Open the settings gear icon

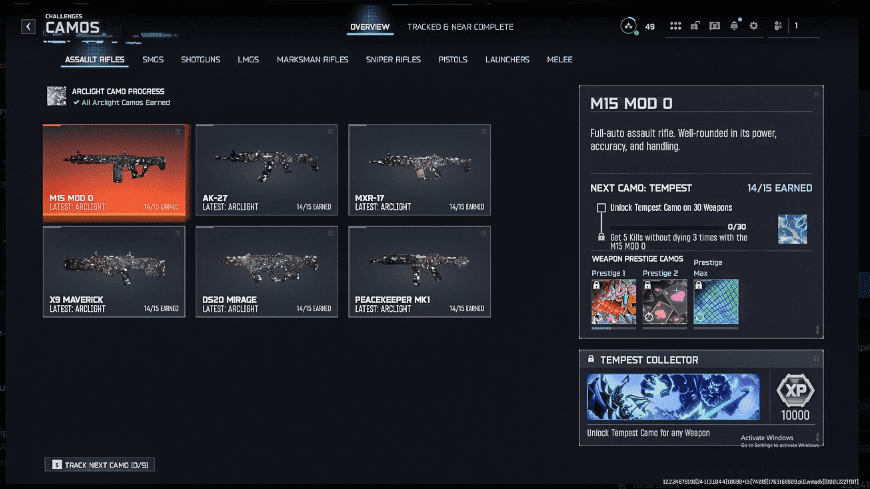754,26
